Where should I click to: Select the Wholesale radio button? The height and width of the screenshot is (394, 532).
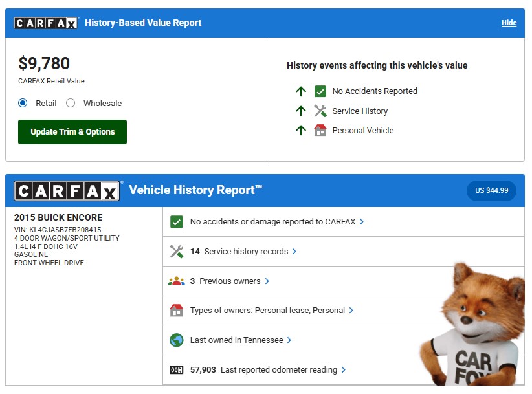(x=71, y=103)
